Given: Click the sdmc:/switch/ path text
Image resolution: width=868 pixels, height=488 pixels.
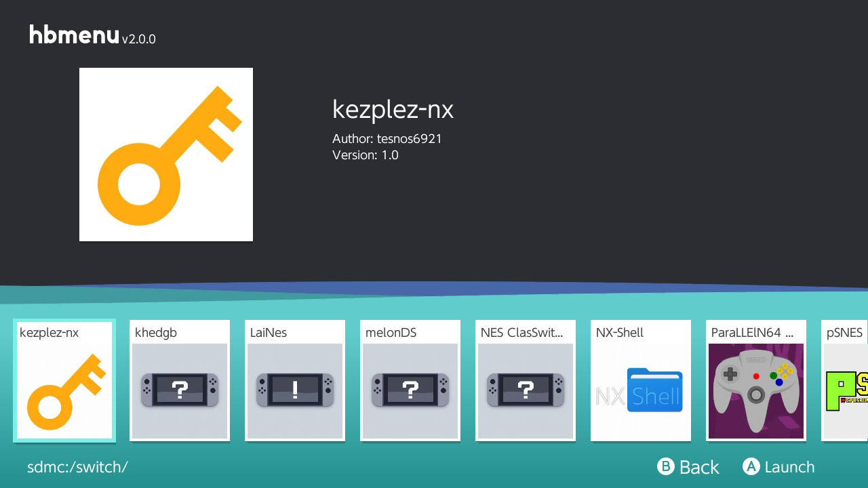Looking at the screenshot, I should pos(77,467).
